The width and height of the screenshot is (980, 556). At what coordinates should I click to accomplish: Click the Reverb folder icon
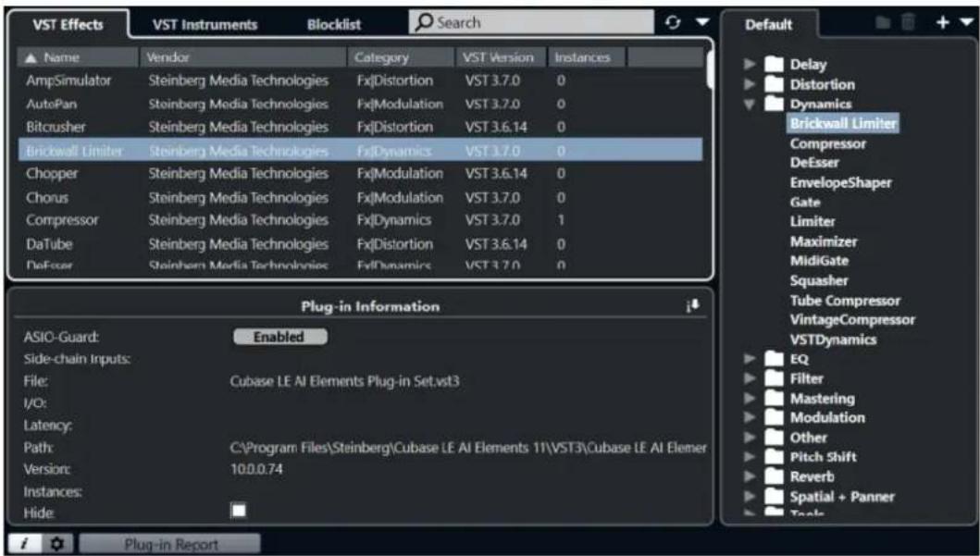tap(774, 476)
